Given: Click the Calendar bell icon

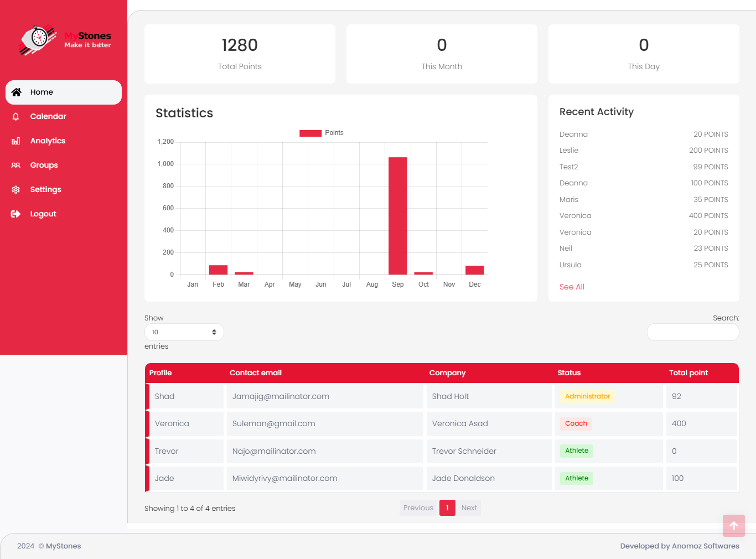Looking at the screenshot, I should pyautogui.click(x=16, y=117).
